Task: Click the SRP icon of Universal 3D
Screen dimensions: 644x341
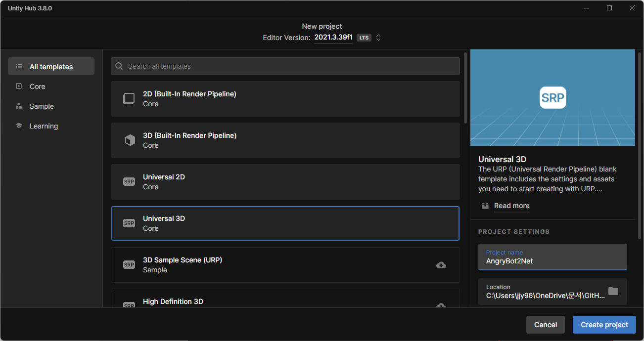Action: pyautogui.click(x=129, y=223)
